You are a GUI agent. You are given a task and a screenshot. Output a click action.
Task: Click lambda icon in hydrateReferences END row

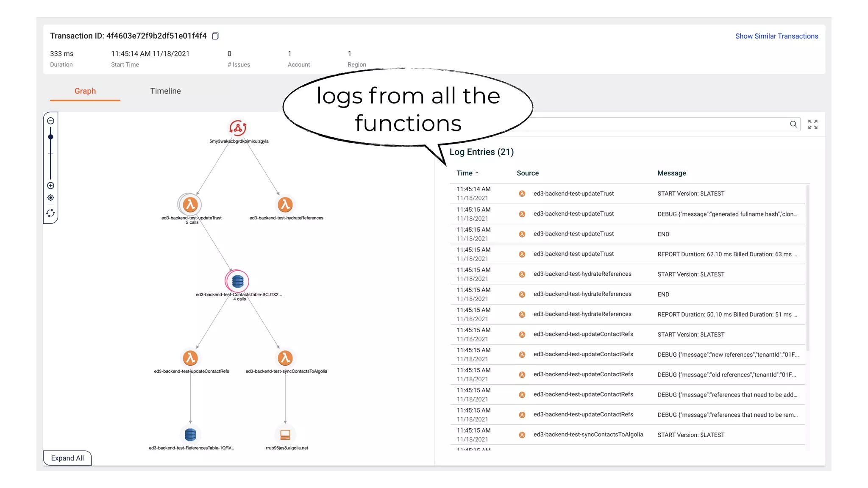tap(522, 294)
